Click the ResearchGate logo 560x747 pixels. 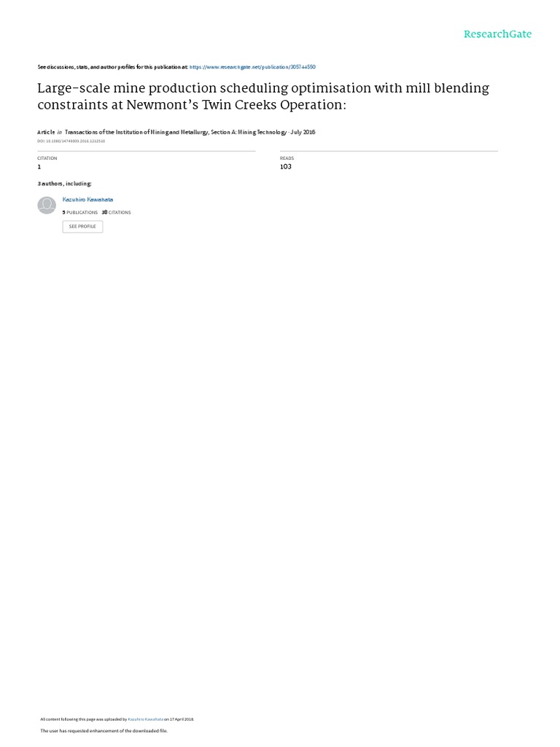pos(497,34)
